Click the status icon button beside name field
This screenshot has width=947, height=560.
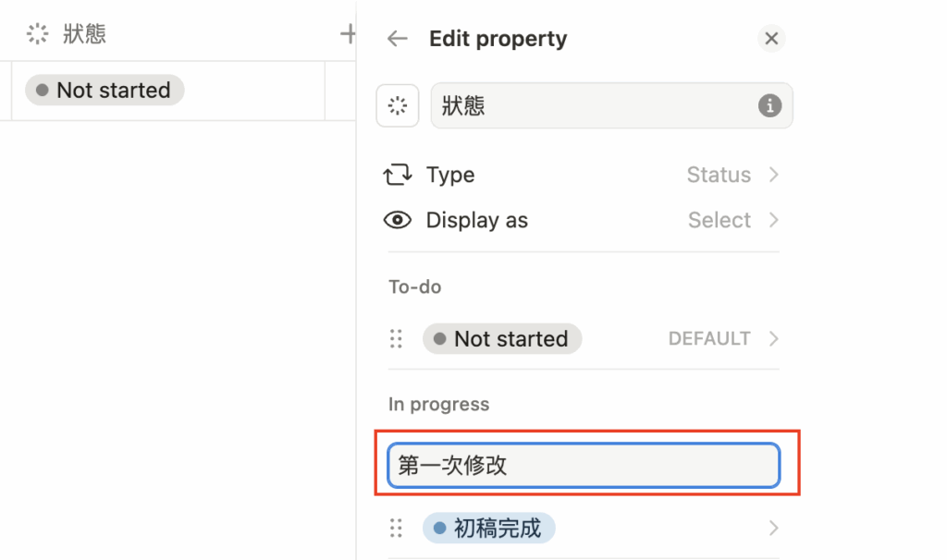[398, 106]
